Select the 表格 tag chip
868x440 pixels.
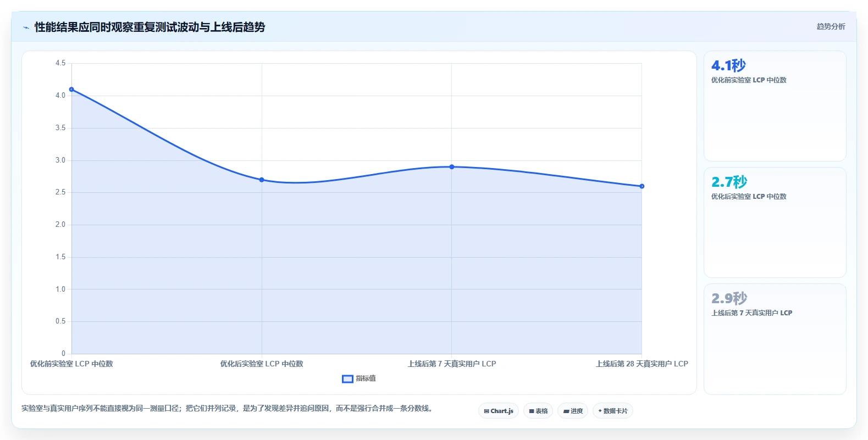pyautogui.click(x=538, y=411)
